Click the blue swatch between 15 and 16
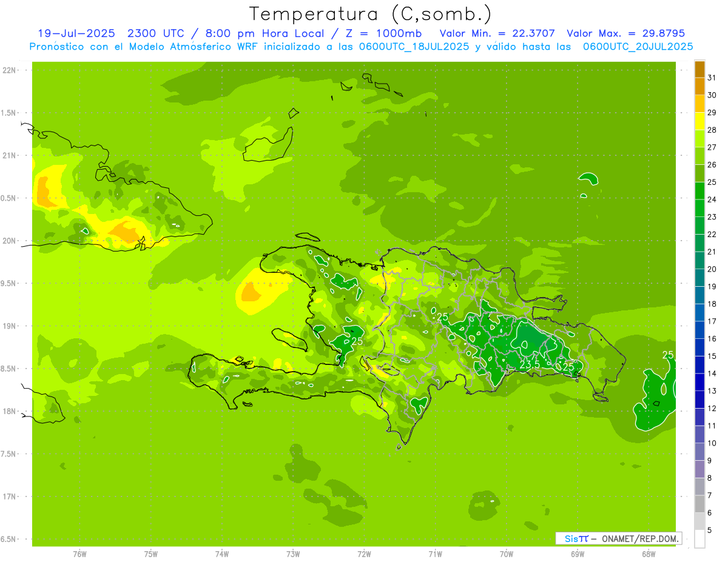 (699, 347)
